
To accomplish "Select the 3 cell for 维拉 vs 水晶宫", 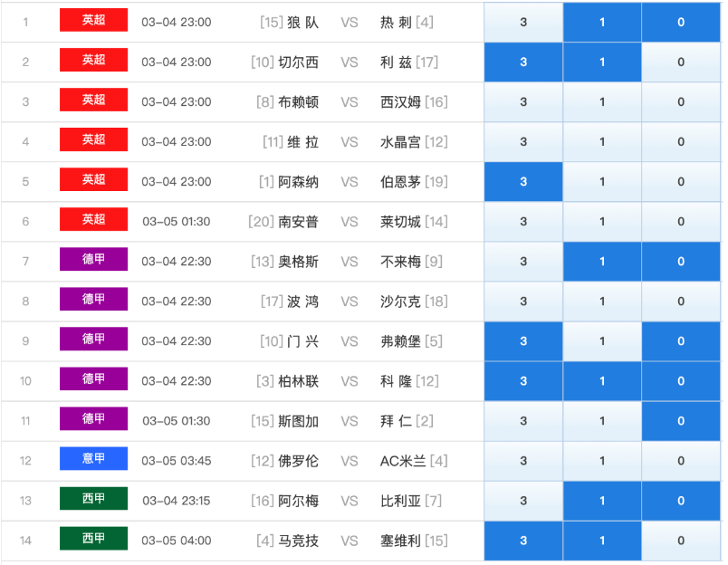I will (523, 141).
